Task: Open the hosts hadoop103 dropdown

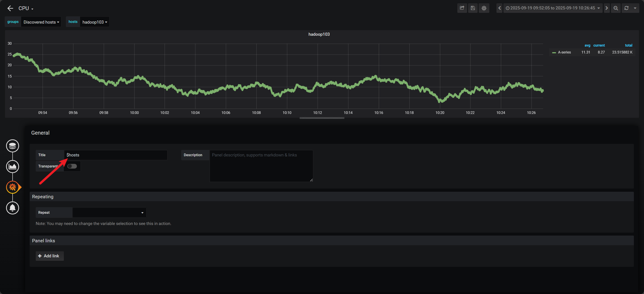Action: 94,22
